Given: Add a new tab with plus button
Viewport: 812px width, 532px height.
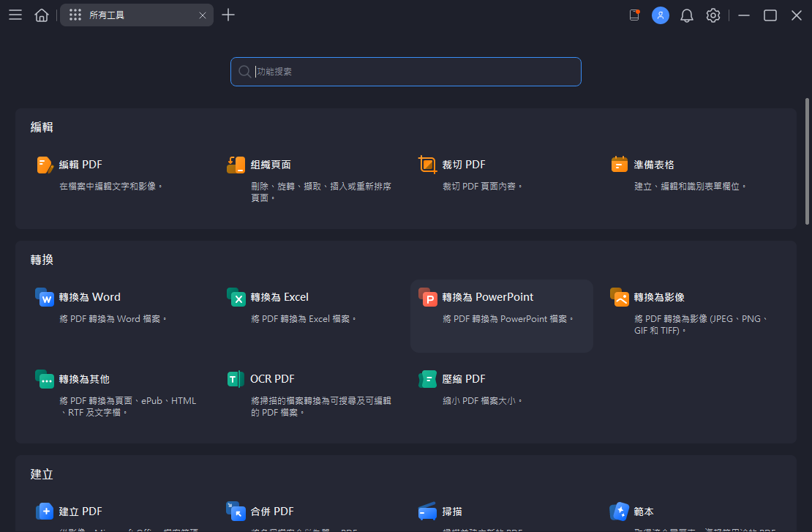Looking at the screenshot, I should 228,15.
